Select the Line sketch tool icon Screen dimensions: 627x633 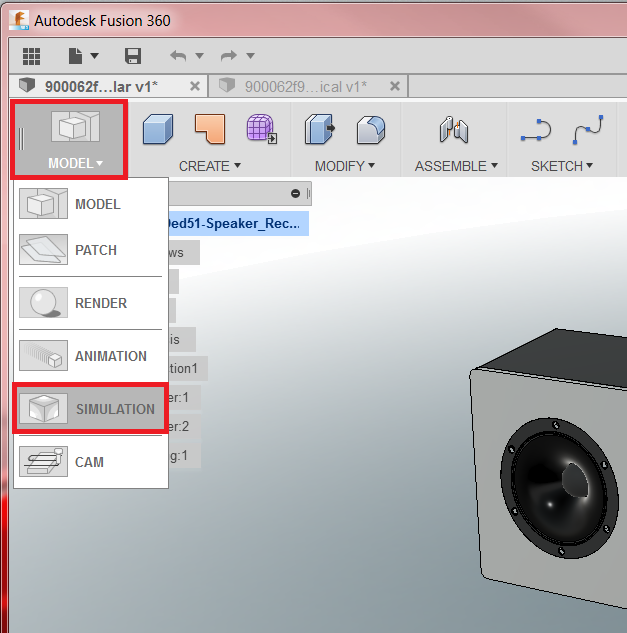[x=536, y=130]
